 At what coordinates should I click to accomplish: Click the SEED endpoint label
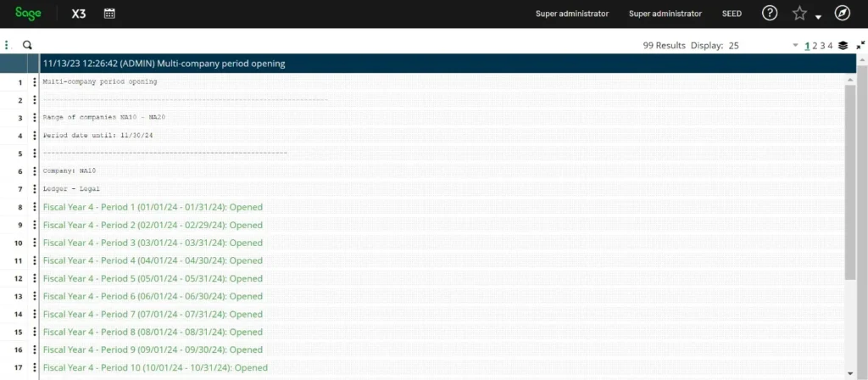(x=732, y=14)
